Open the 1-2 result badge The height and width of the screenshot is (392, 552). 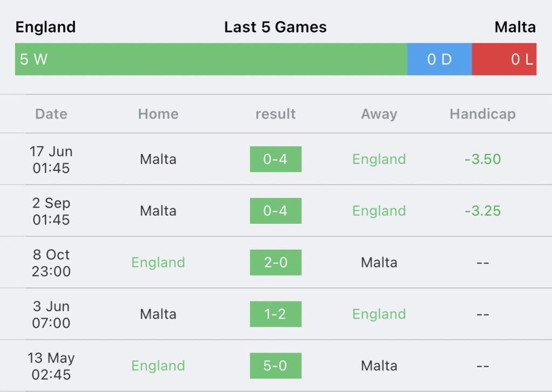point(275,314)
